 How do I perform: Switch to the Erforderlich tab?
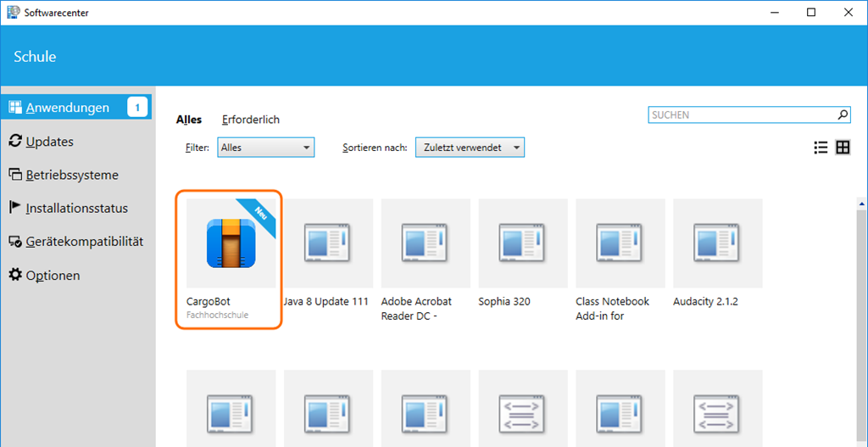point(250,120)
